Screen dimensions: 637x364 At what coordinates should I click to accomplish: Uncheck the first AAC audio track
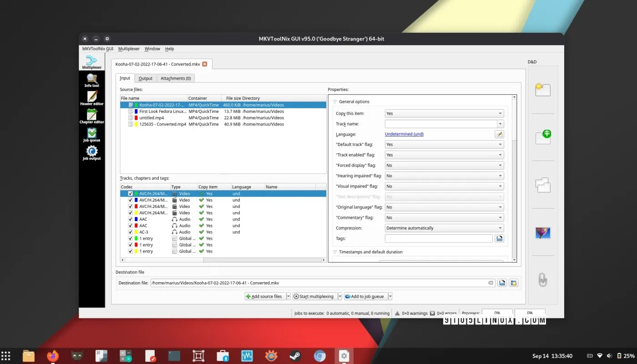pyautogui.click(x=130, y=219)
